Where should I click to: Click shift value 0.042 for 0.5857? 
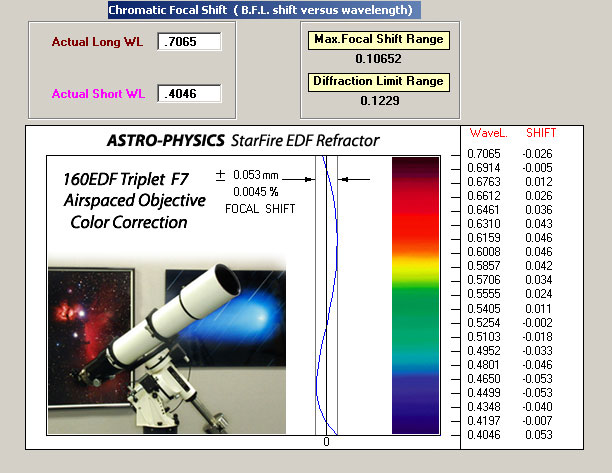539,266
